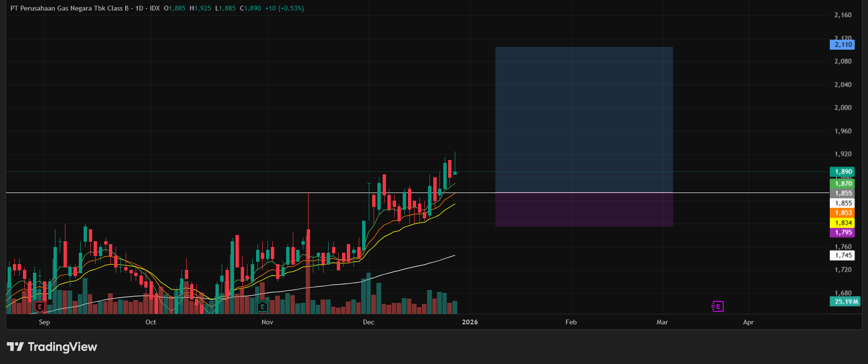Click the yellow 1,834 moving average label

[842, 223]
